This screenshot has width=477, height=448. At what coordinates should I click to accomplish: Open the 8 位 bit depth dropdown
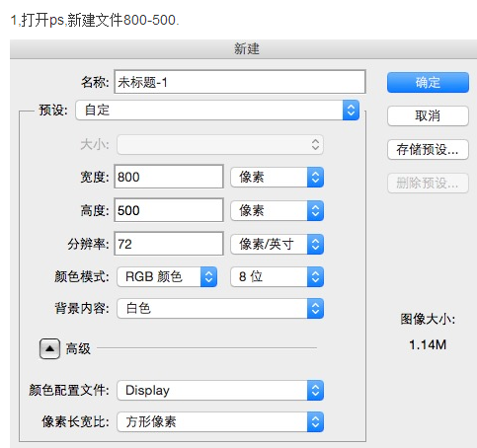[x=278, y=276]
